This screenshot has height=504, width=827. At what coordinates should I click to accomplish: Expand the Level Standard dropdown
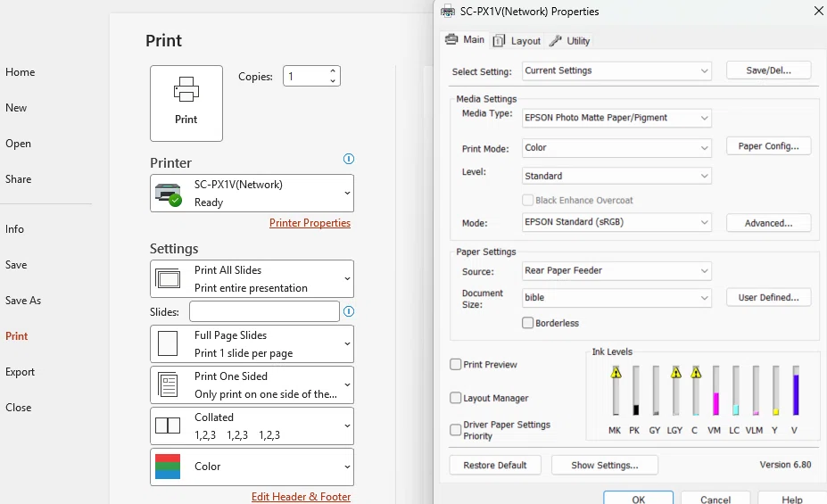(x=616, y=176)
